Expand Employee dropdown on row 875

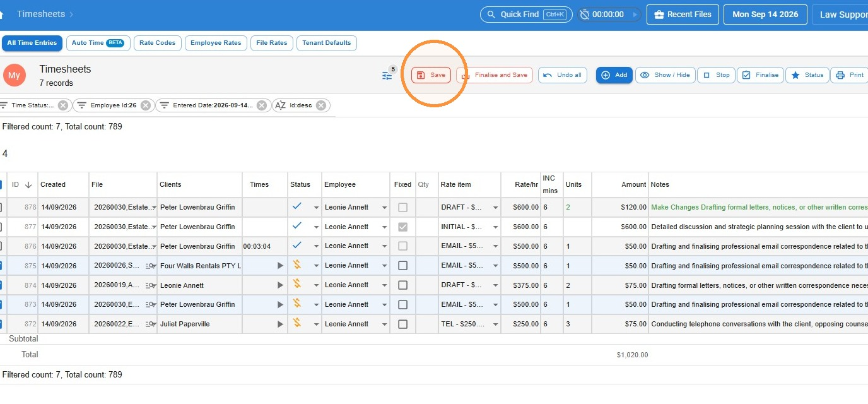[384, 266]
